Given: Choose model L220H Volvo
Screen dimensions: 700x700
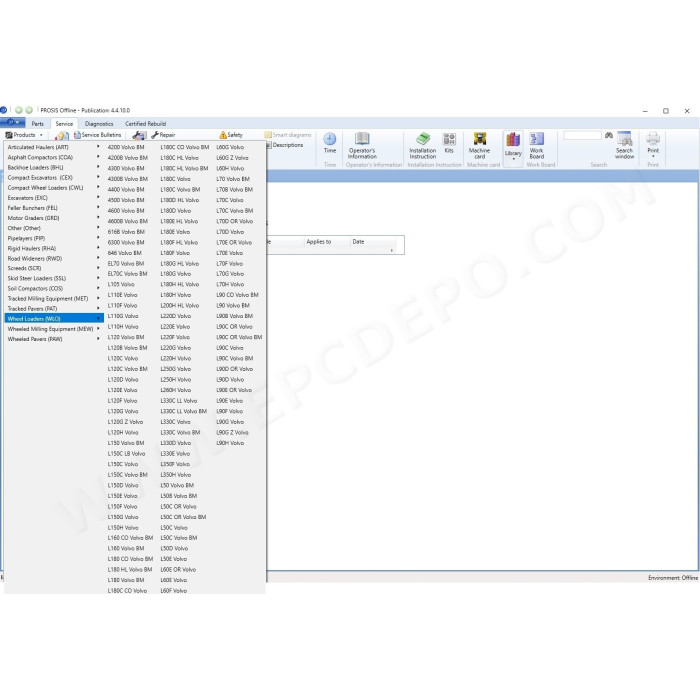Looking at the screenshot, I should tap(176, 358).
